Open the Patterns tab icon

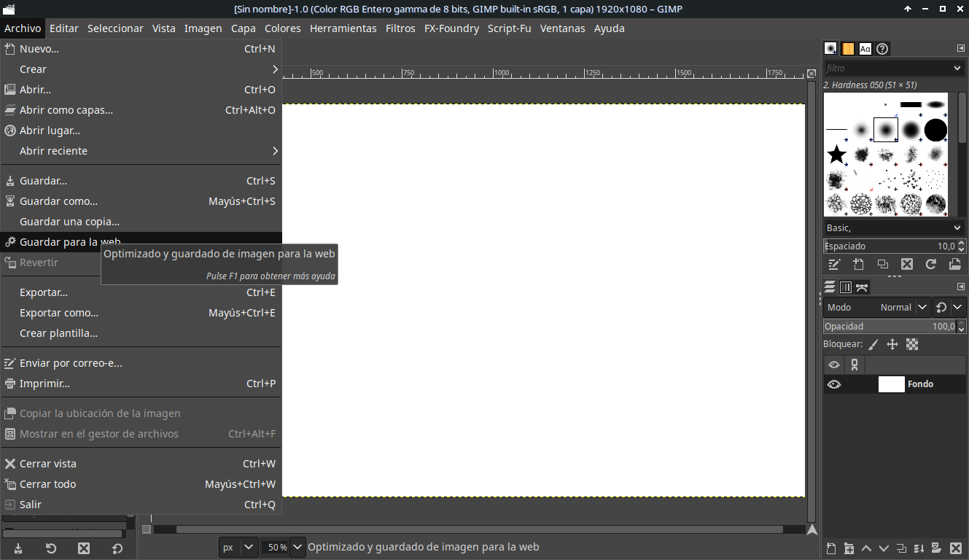point(848,49)
